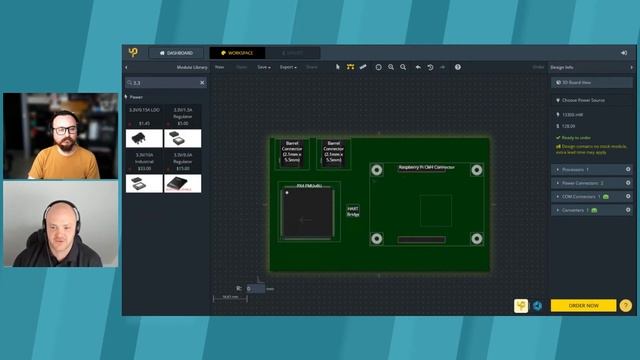
Task: Click the bottom-left mounting hole of CM4
Action: coord(376,238)
